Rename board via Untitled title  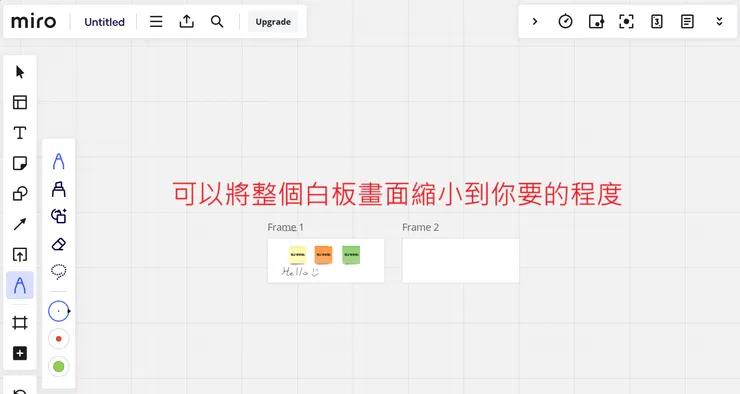(x=104, y=22)
